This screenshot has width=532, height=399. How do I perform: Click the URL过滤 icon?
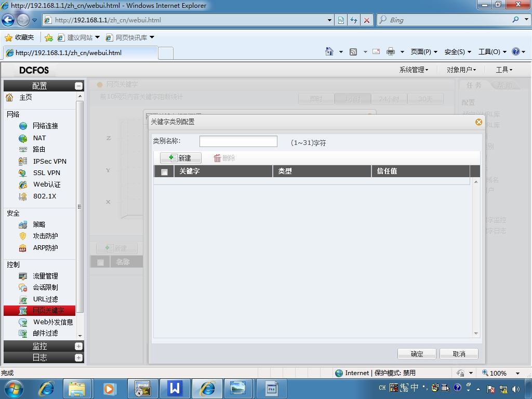coord(23,299)
